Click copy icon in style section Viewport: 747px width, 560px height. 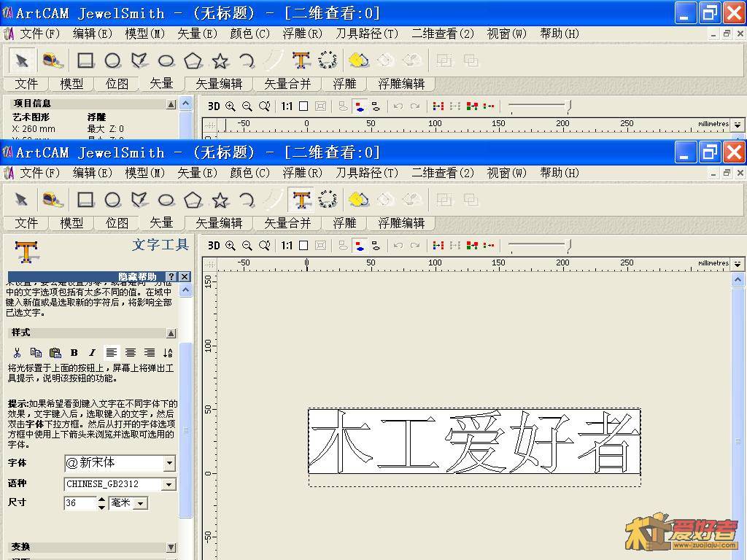[36, 353]
